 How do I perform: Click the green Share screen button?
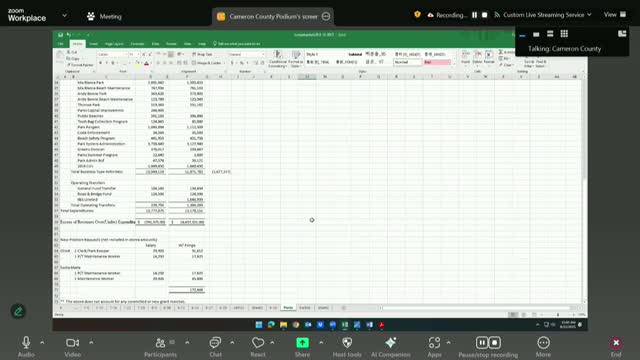pos(302,347)
